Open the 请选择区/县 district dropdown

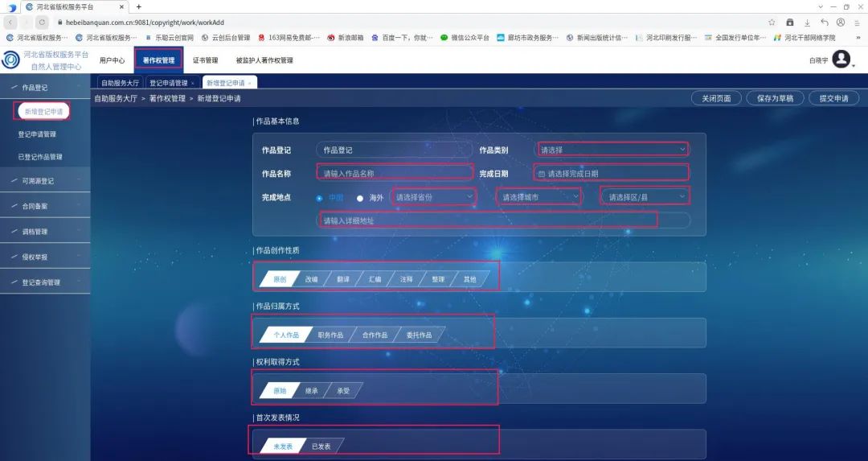[x=645, y=196]
